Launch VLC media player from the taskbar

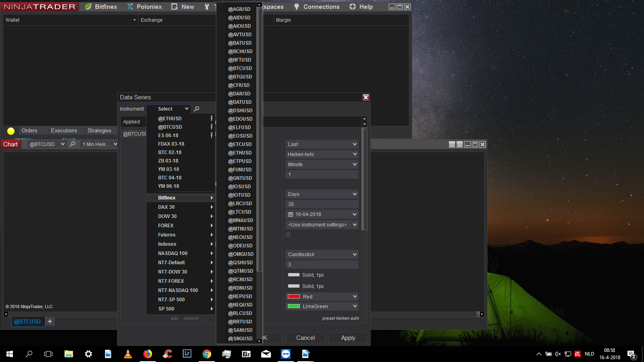tap(128, 354)
